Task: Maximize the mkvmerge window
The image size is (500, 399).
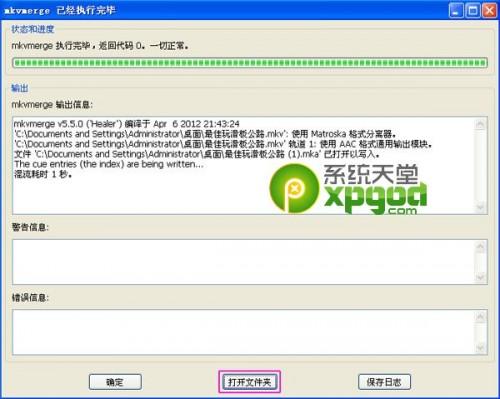Action: click(x=473, y=10)
